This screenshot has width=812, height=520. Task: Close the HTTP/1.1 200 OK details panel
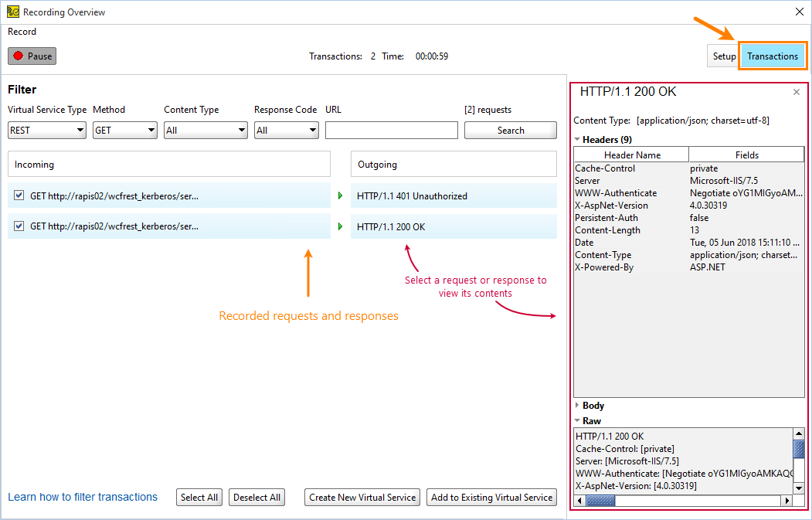click(796, 91)
